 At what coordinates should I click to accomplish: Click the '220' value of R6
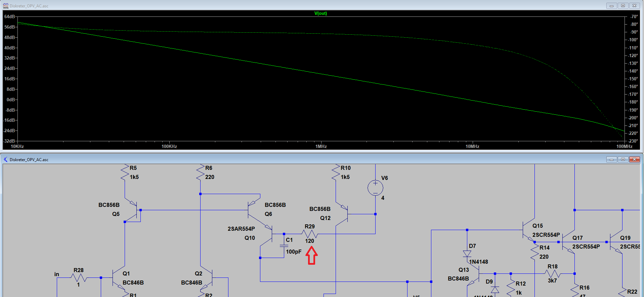[210, 177]
